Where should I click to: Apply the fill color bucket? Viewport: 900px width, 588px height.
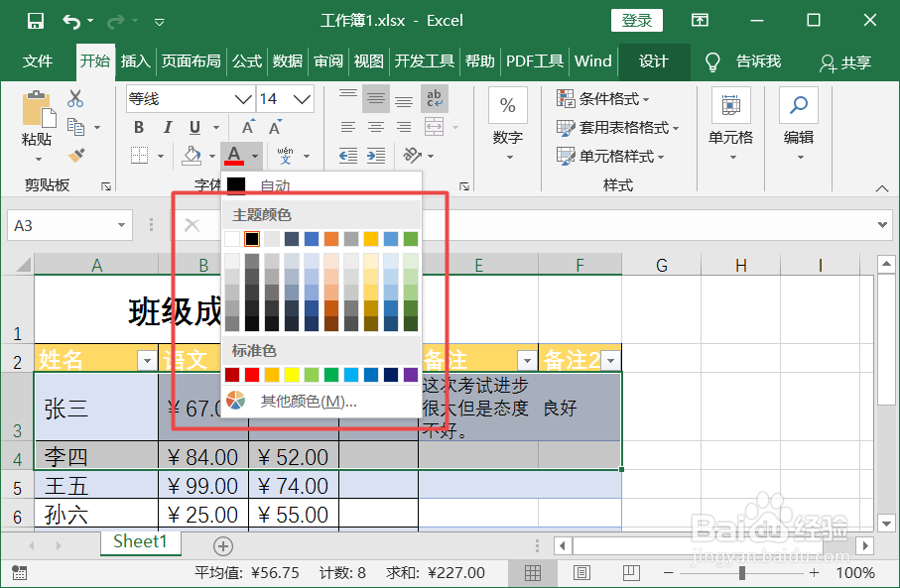pyautogui.click(x=192, y=155)
